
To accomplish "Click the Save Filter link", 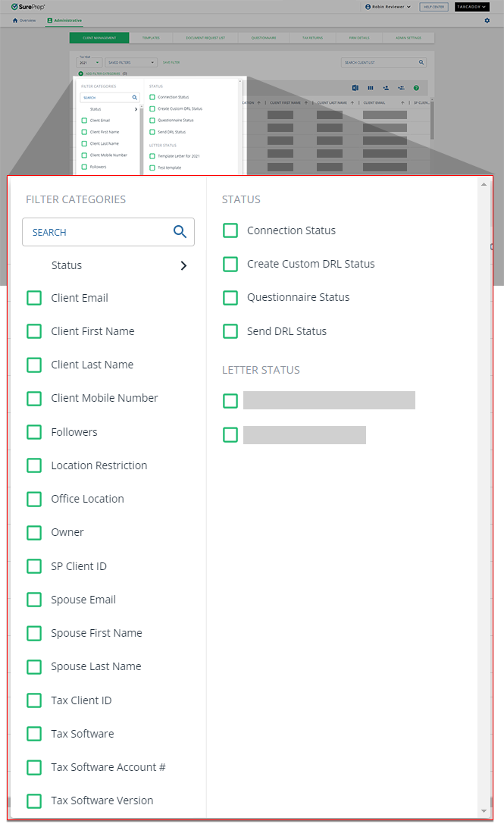I will point(171,62).
